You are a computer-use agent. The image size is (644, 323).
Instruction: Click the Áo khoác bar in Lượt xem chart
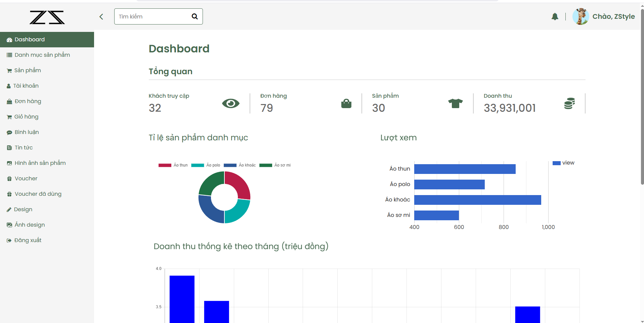[x=477, y=200]
